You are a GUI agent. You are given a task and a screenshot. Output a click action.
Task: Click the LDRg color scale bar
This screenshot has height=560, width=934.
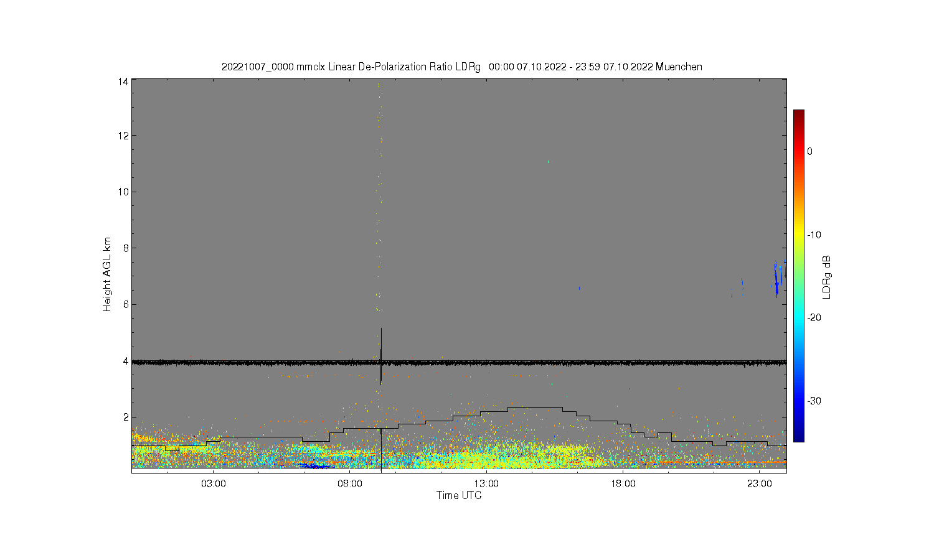point(798,276)
